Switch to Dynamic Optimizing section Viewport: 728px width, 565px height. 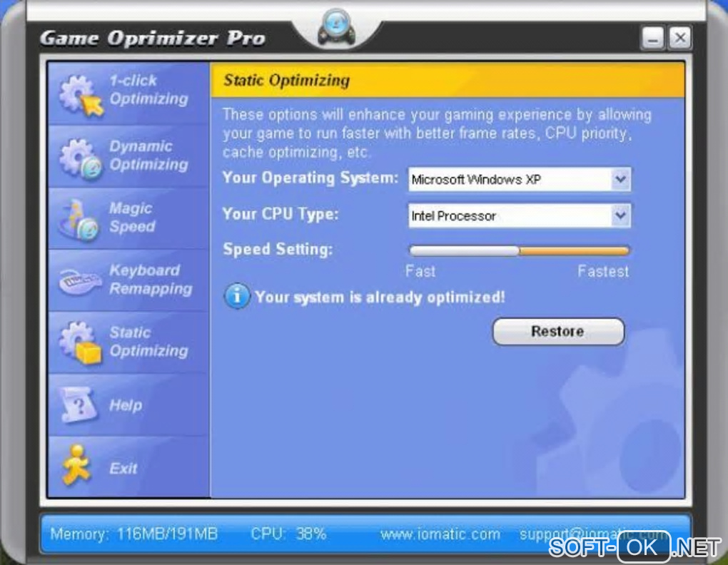128,156
